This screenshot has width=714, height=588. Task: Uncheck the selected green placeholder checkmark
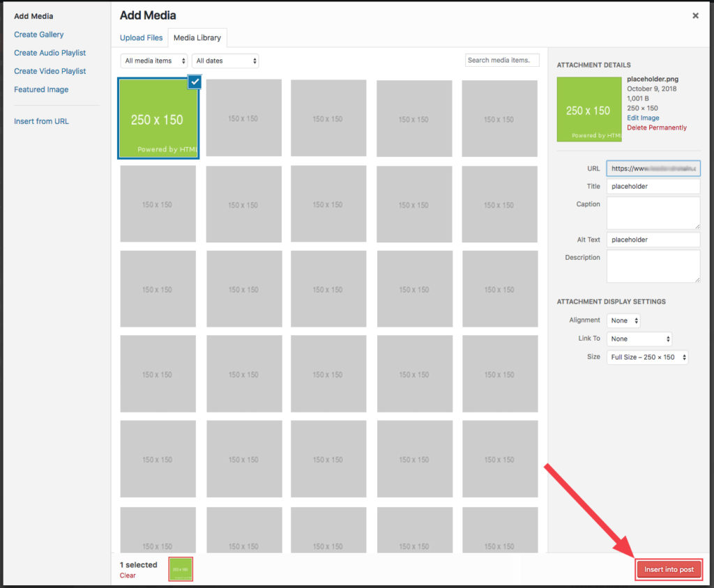tap(195, 82)
